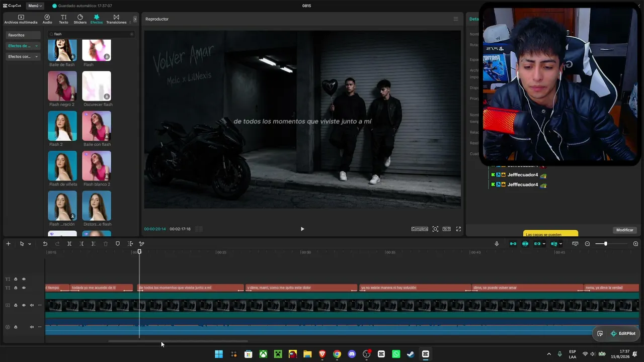Hide the upper text track

point(23,279)
